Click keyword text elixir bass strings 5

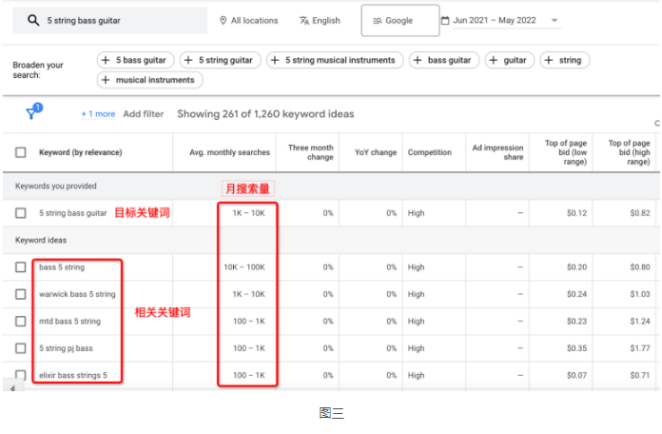(x=73, y=375)
